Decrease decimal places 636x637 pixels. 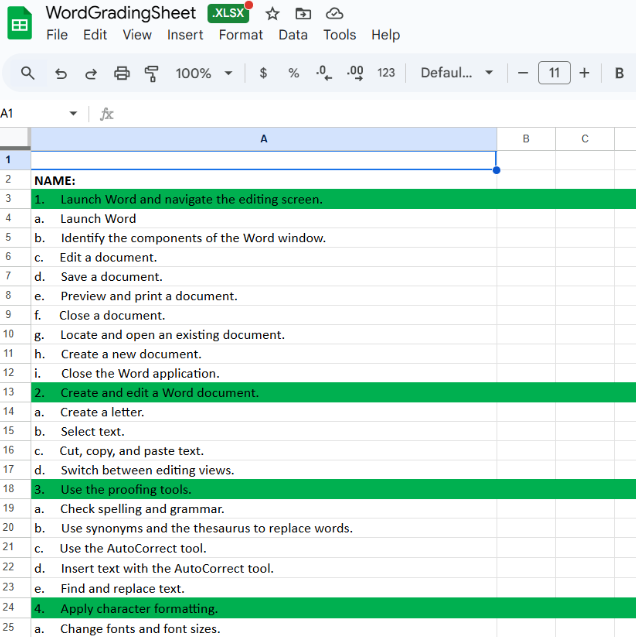(x=324, y=73)
